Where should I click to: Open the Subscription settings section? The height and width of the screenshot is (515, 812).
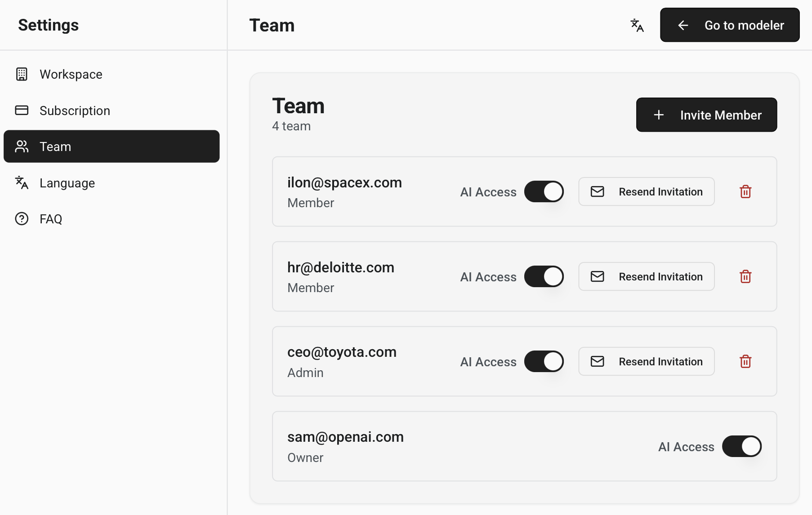(x=112, y=111)
